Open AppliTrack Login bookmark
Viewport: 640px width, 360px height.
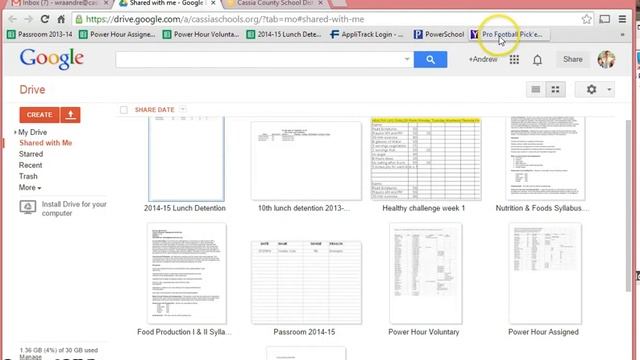click(367, 35)
